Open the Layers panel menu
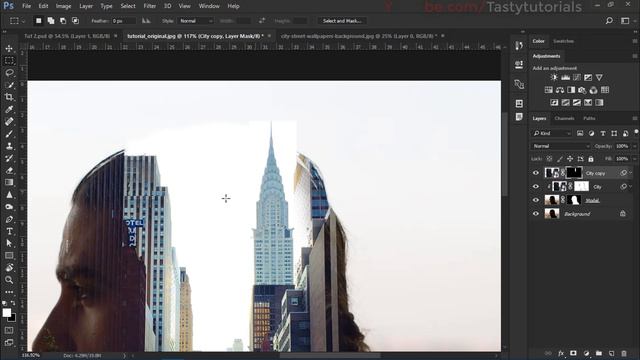The width and height of the screenshot is (640, 360). tap(635, 118)
